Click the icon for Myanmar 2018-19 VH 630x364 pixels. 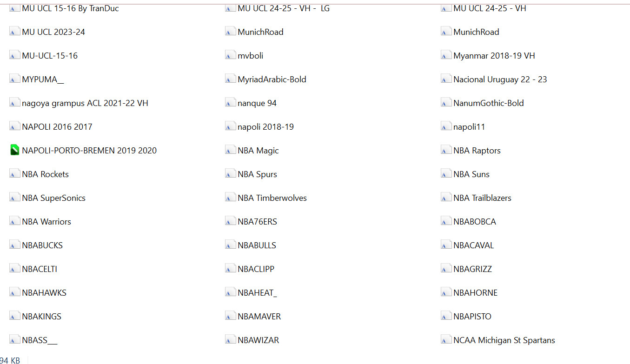coord(446,55)
